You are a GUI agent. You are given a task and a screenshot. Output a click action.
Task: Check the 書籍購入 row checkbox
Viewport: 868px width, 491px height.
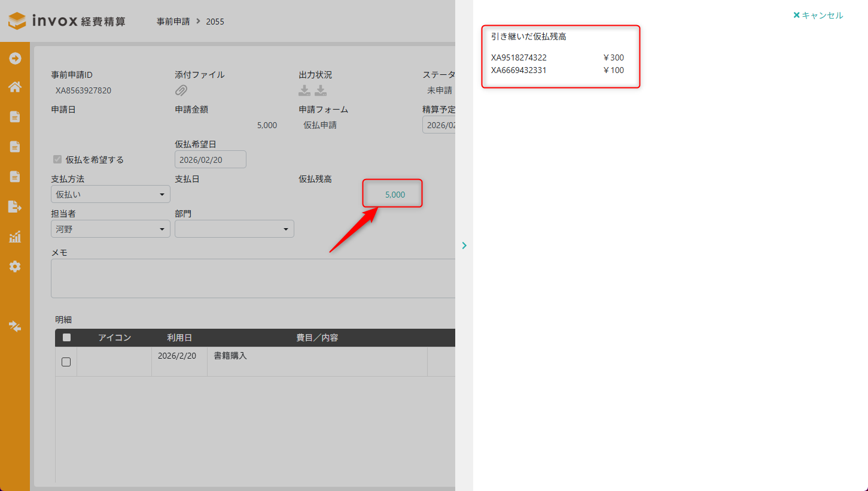pyautogui.click(x=66, y=362)
